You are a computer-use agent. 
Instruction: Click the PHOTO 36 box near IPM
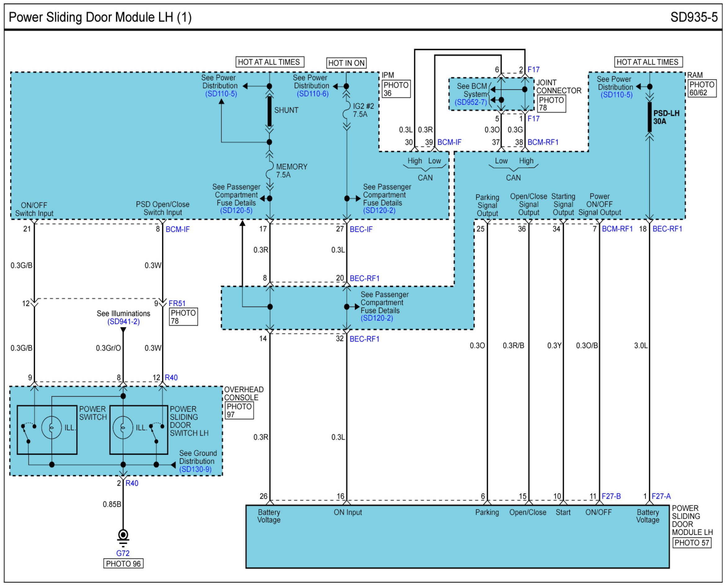click(x=396, y=89)
